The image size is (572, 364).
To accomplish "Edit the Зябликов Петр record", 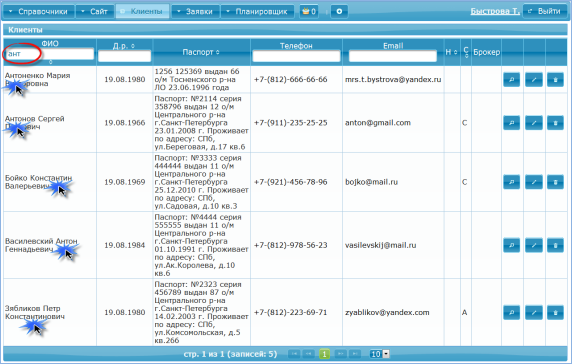I will 534,313.
